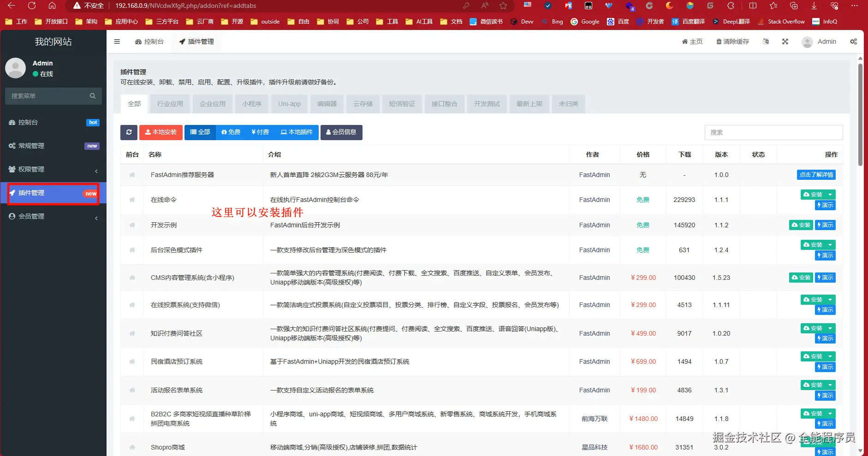Toggle the sidebar with the hamburger icon
The width and height of the screenshot is (868, 456).
(x=117, y=41)
